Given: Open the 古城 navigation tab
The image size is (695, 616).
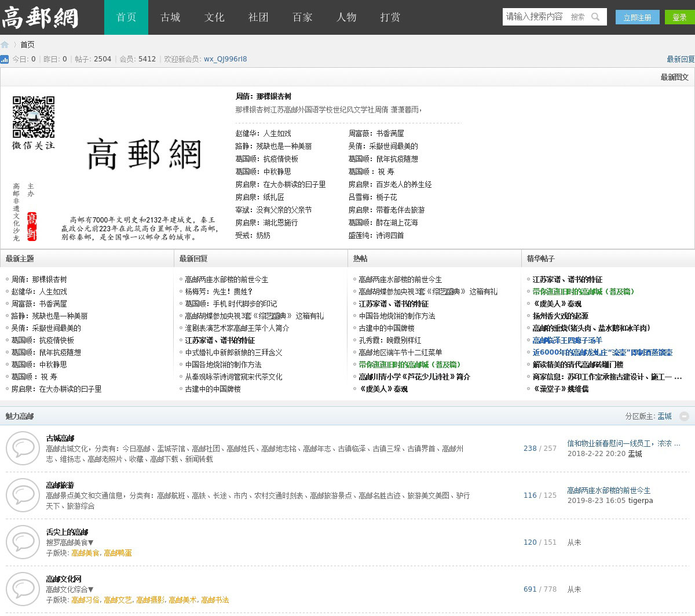Looking at the screenshot, I should tap(170, 17).
